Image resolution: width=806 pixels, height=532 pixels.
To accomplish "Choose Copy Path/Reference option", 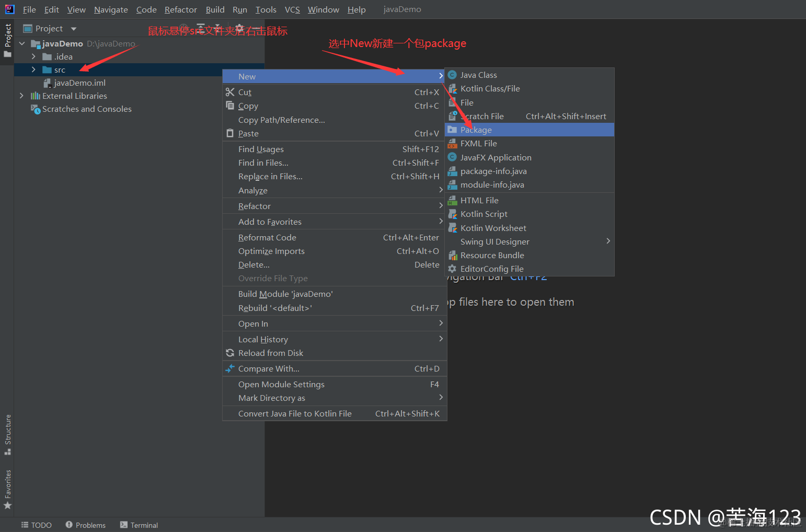I will (x=335, y=120).
